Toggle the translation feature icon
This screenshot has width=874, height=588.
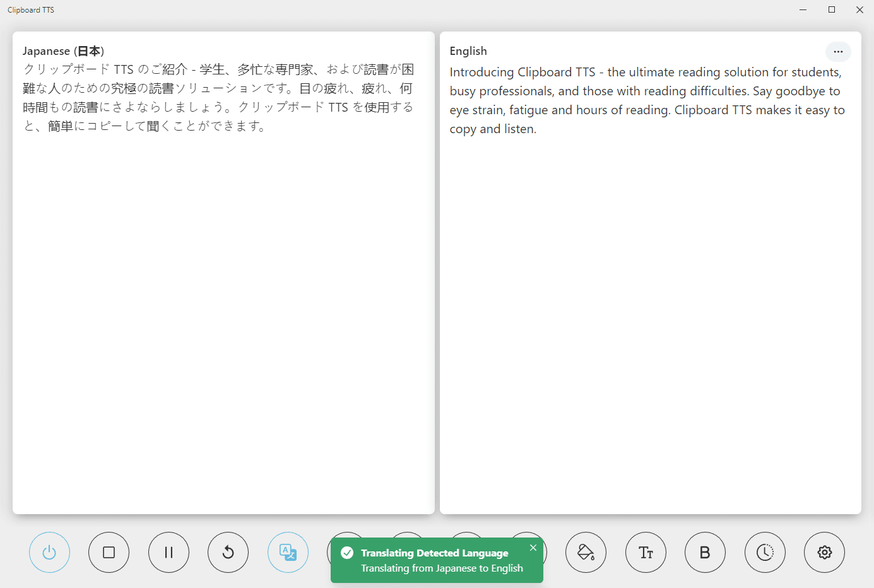pyautogui.click(x=288, y=553)
